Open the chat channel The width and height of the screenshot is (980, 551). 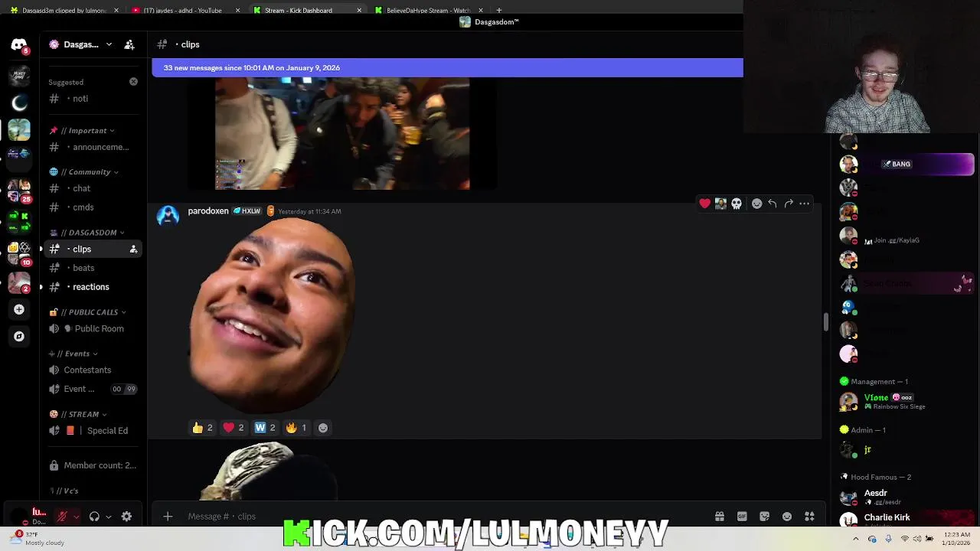pyautogui.click(x=93, y=188)
